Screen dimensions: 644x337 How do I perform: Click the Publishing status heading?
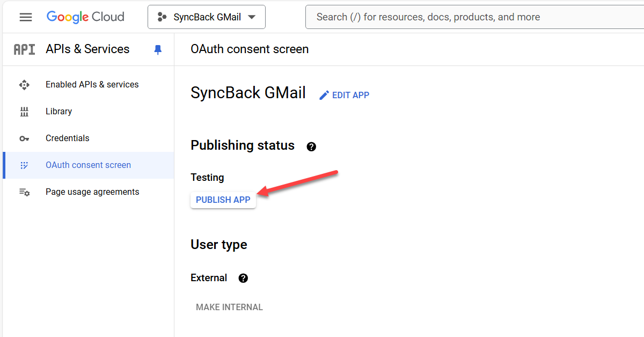(x=243, y=145)
